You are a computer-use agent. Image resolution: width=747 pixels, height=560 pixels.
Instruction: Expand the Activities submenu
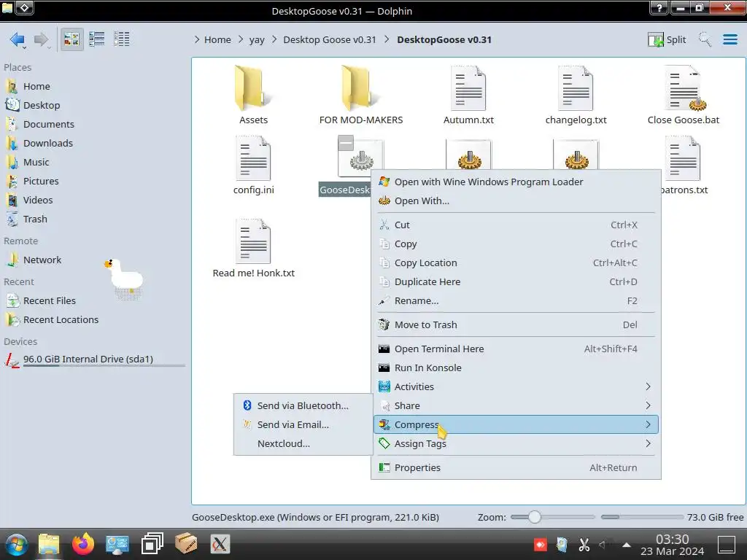click(x=516, y=386)
